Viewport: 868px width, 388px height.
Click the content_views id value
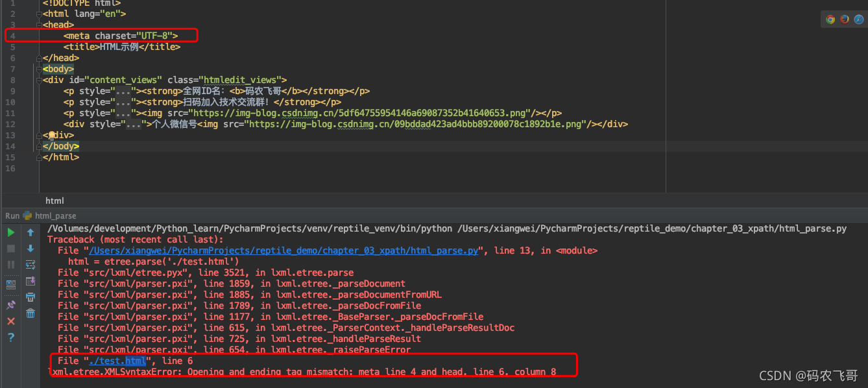123,80
